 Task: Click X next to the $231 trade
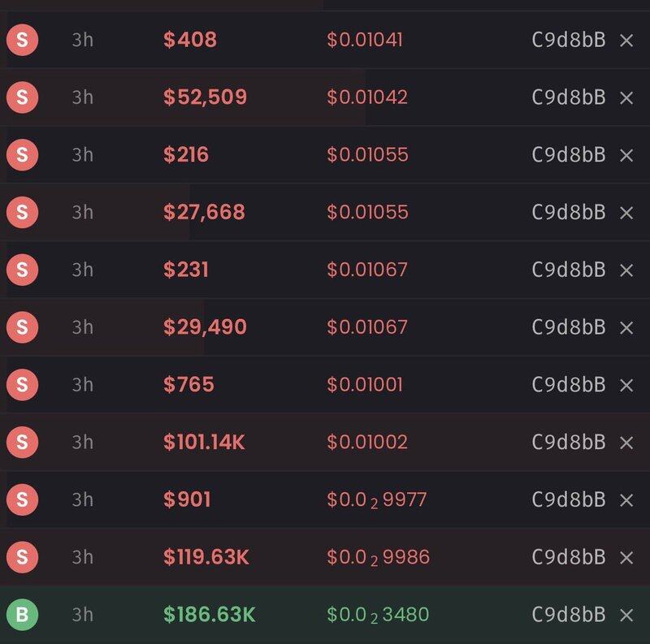626,270
